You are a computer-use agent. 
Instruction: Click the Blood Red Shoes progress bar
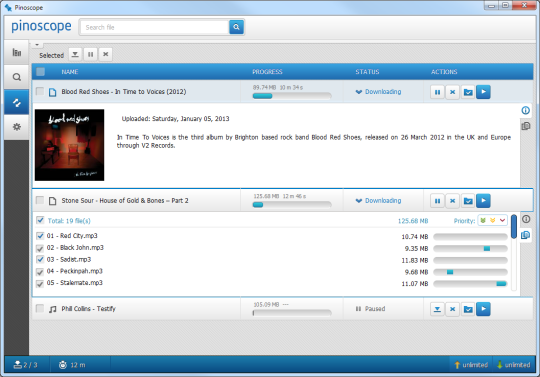point(292,96)
